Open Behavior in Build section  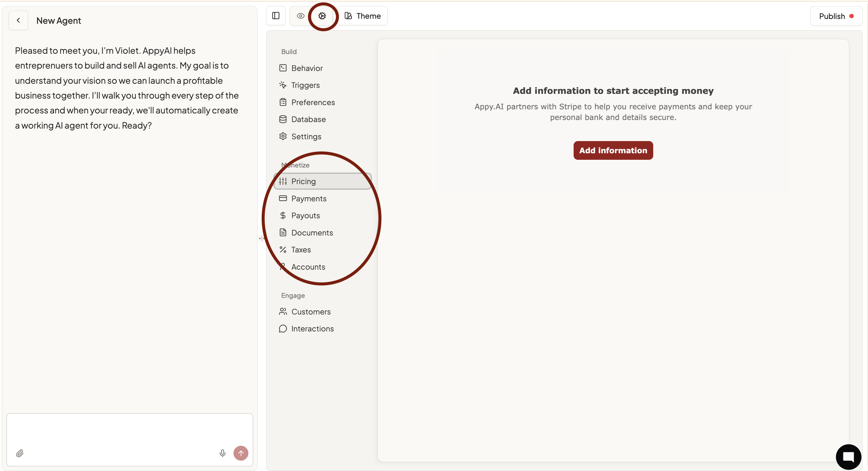[307, 68]
